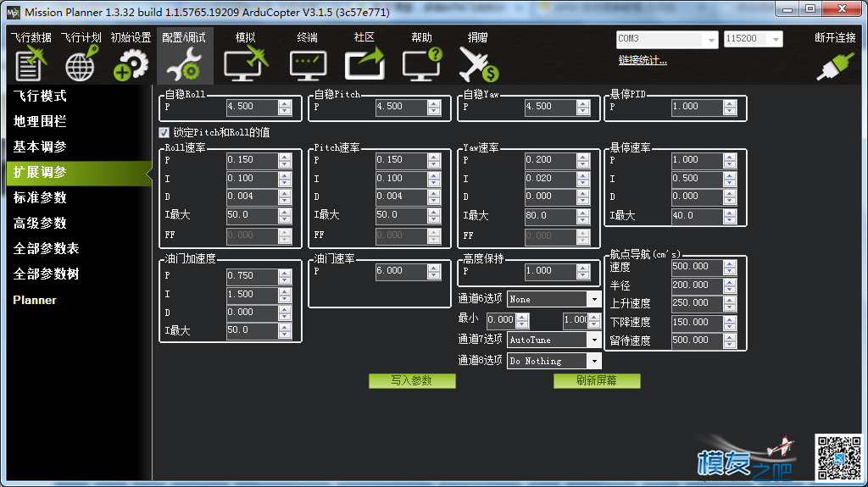Click the 悬停速率 I value field

pos(704,179)
